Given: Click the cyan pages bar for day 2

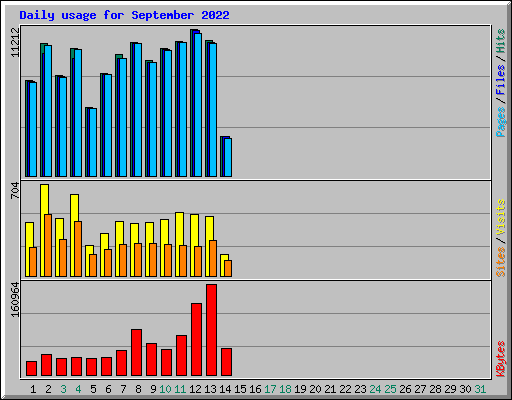Looking at the screenshot, I should point(48,111).
